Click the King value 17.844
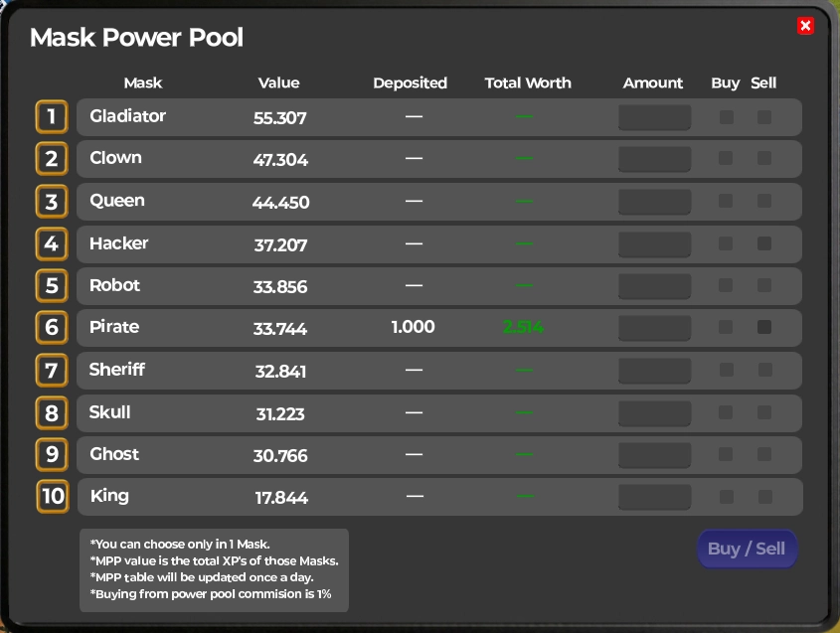 [x=281, y=498]
